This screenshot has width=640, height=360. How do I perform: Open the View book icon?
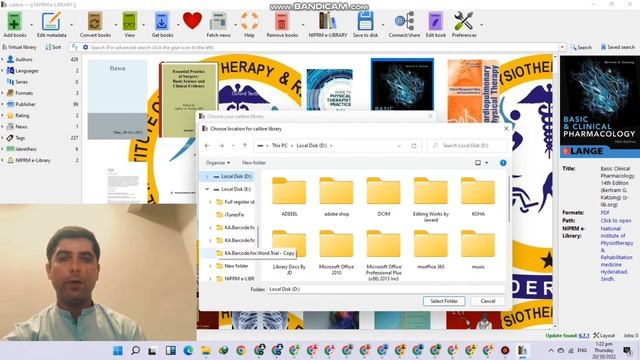129,21
